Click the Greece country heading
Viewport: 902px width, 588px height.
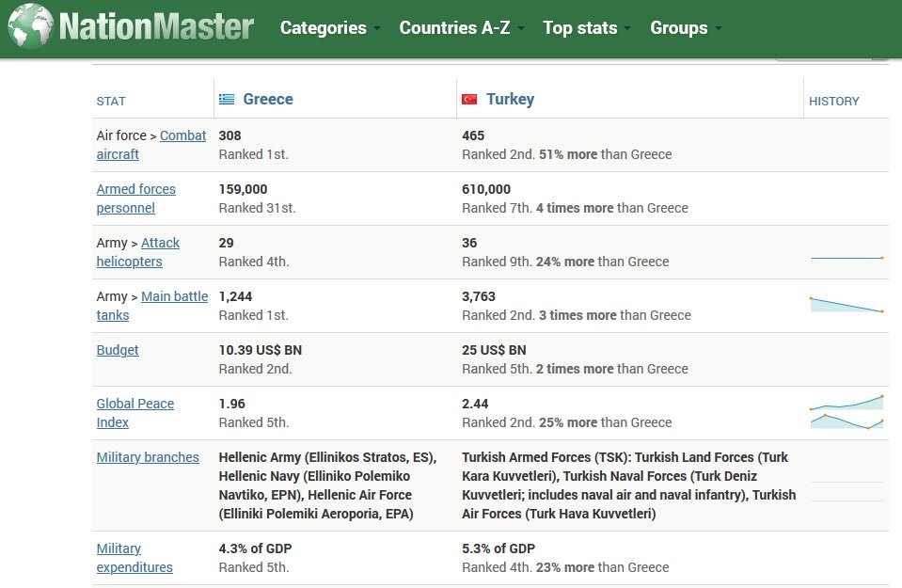click(268, 99)
